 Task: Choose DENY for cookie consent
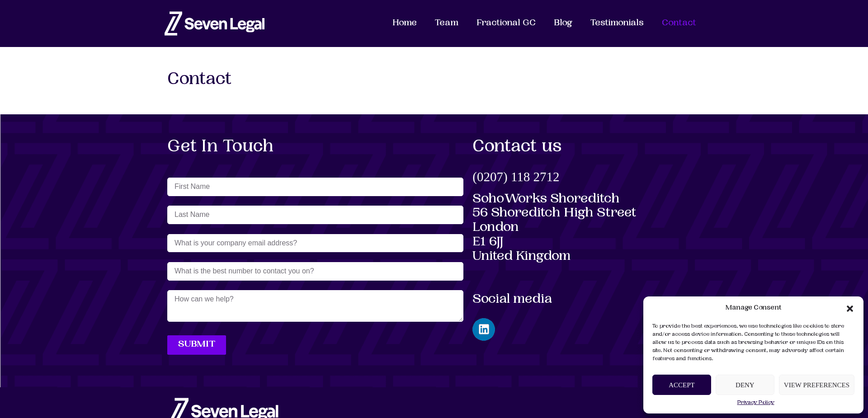tap(745, 385)
